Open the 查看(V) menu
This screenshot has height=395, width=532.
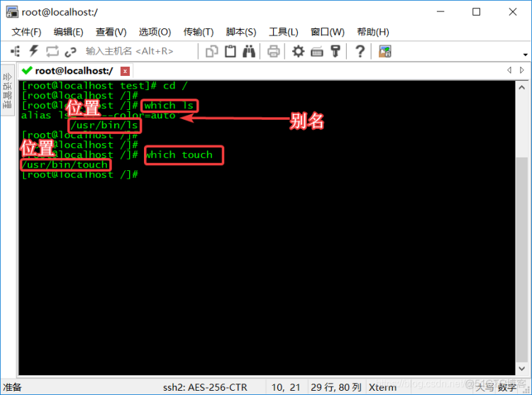(111, 32)
